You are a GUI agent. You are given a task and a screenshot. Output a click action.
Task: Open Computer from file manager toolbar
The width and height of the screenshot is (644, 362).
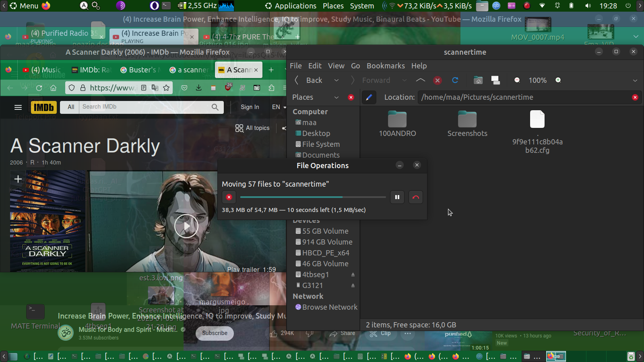[495, 80]
